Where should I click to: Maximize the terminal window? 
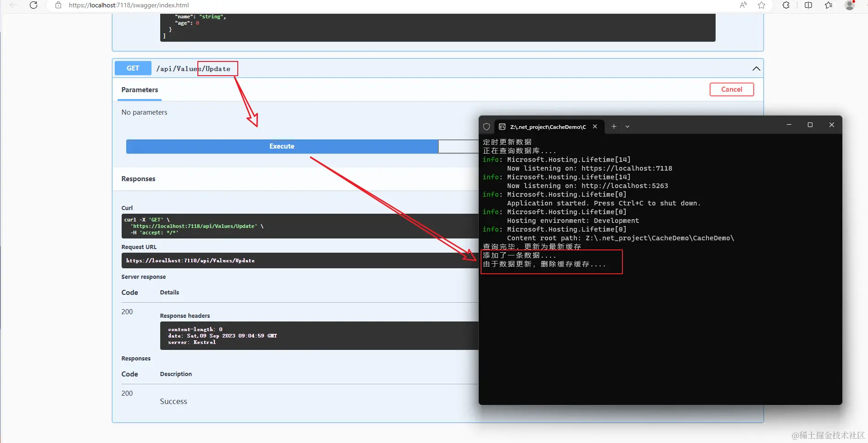click(x=810, y=125)
